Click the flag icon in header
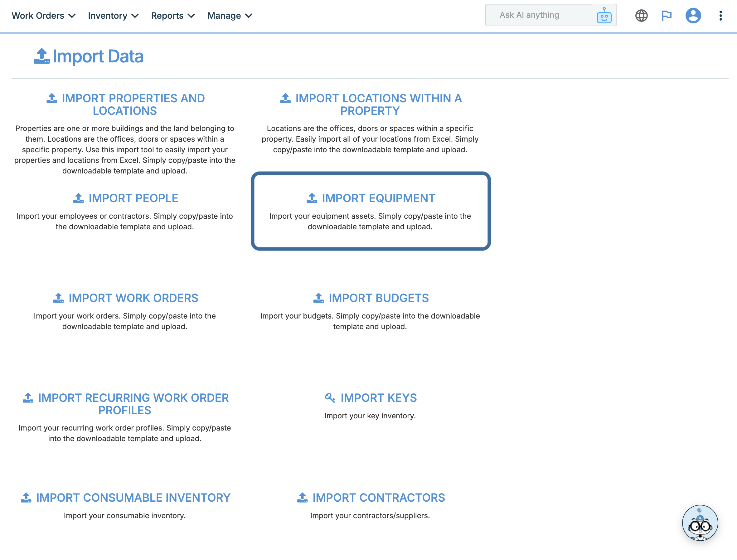The height and width of the screenshot is (560, 737). click(667, 15)
